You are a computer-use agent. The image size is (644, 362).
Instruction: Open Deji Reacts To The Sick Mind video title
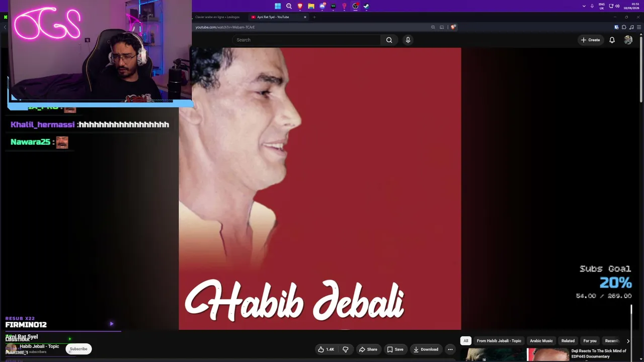tap(599, 353)
